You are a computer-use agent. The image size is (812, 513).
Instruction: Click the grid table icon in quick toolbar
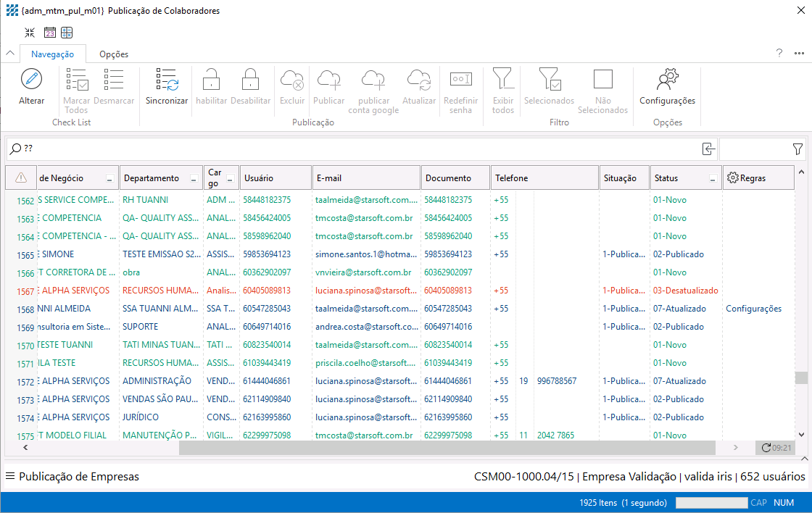point(67,33)
